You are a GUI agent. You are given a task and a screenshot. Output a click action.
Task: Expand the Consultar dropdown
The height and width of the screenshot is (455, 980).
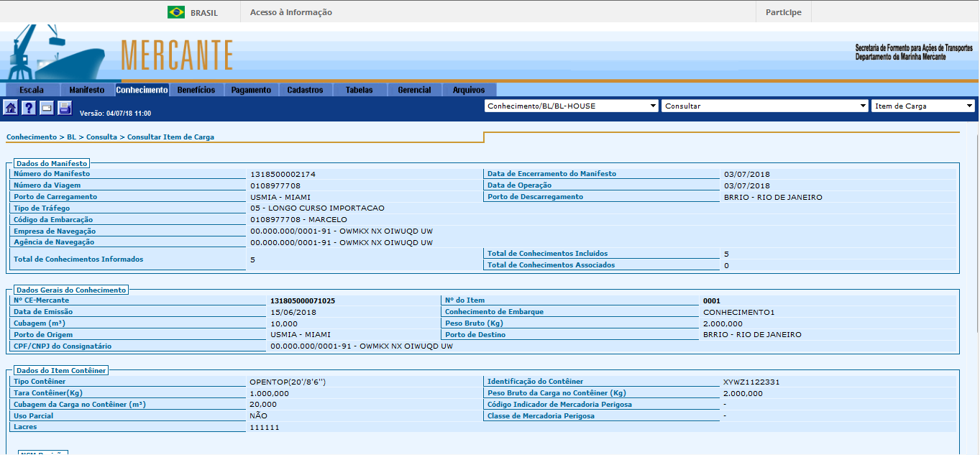click(765, 106)
